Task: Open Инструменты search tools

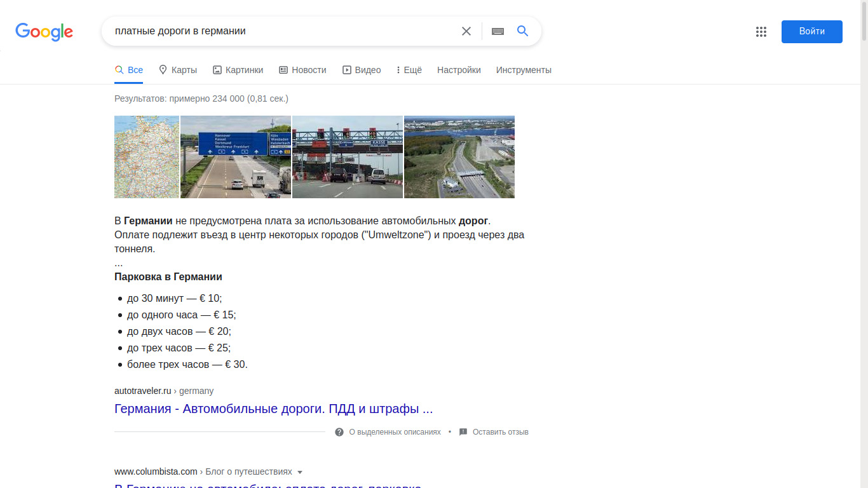Action: click(524, 70)
